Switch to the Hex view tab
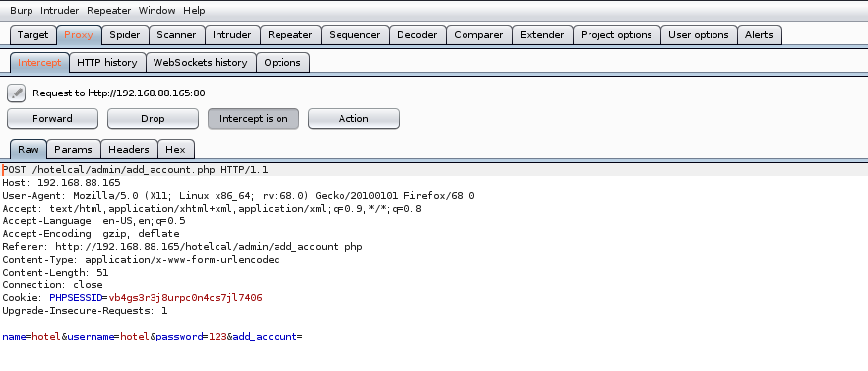This screenshot has height=371, width=868. tap(175, 149)
